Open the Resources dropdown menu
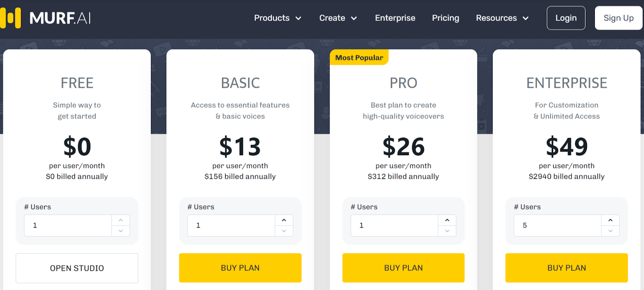 point(502,18)
